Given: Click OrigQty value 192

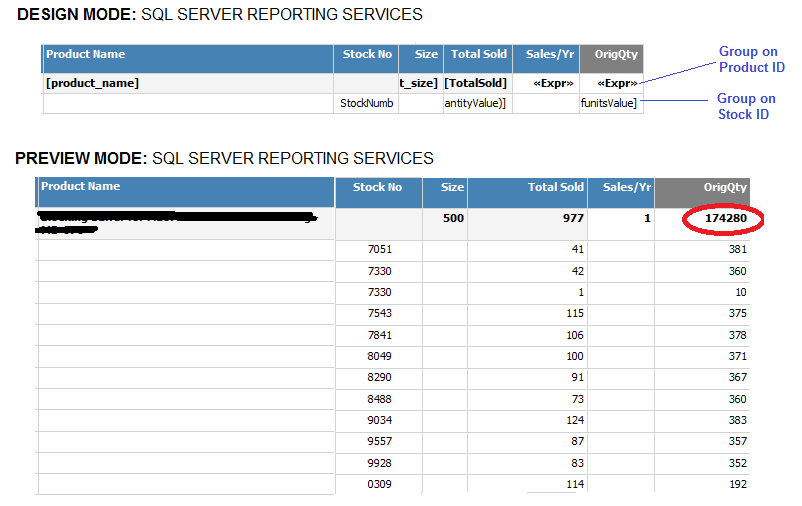Looking at the screenshot, I should [x=738, y=484].
